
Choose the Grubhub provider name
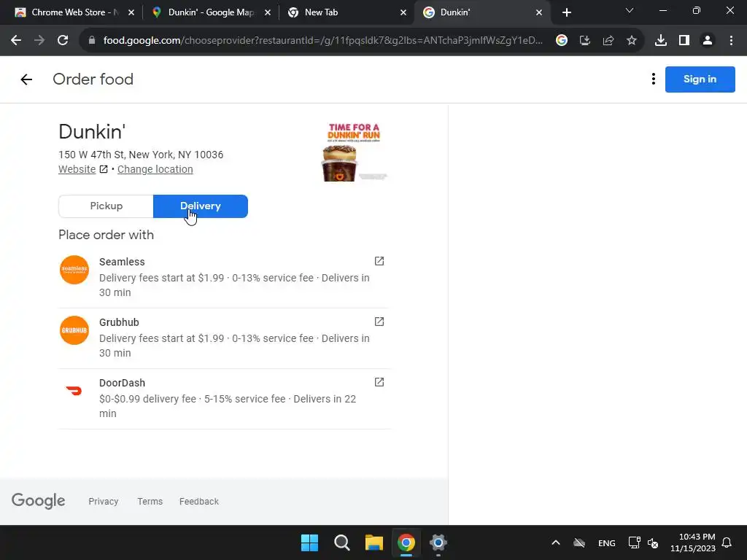click(119, 322)
